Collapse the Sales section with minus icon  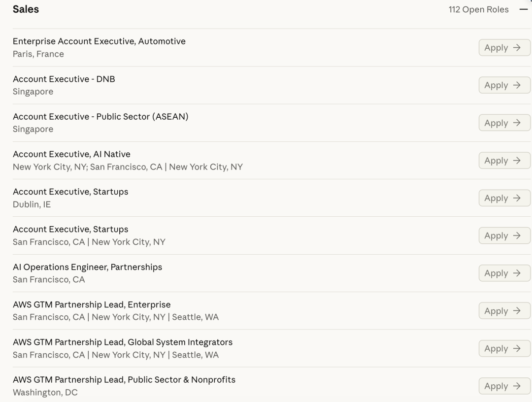pos(523,9)
